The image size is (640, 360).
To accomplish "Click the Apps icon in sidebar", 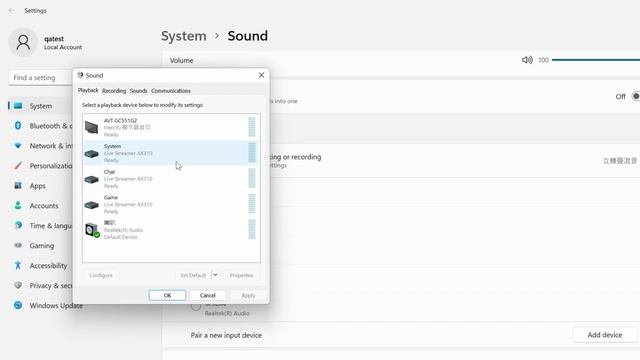I will [18, 186].
